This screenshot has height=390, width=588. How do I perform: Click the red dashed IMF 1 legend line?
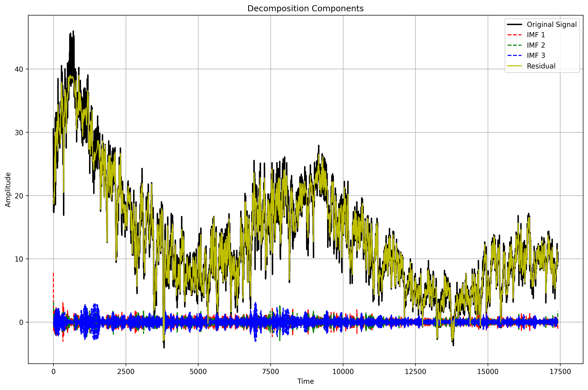click(514, 35)
